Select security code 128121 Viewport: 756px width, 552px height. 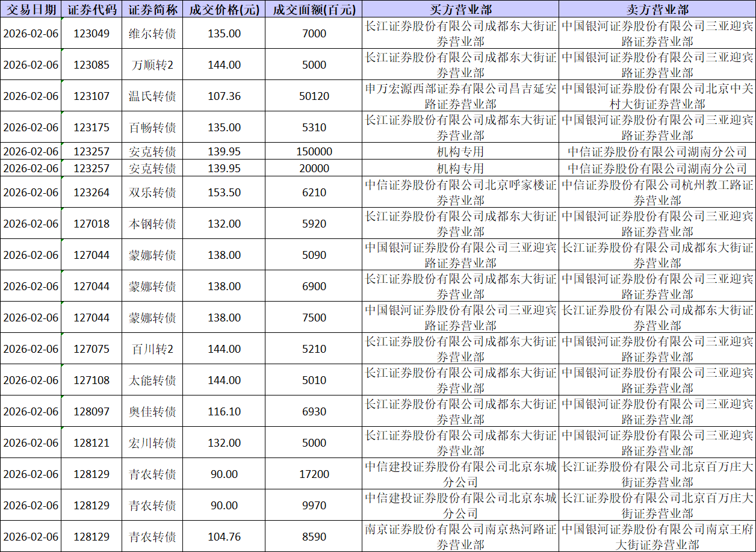91,443
